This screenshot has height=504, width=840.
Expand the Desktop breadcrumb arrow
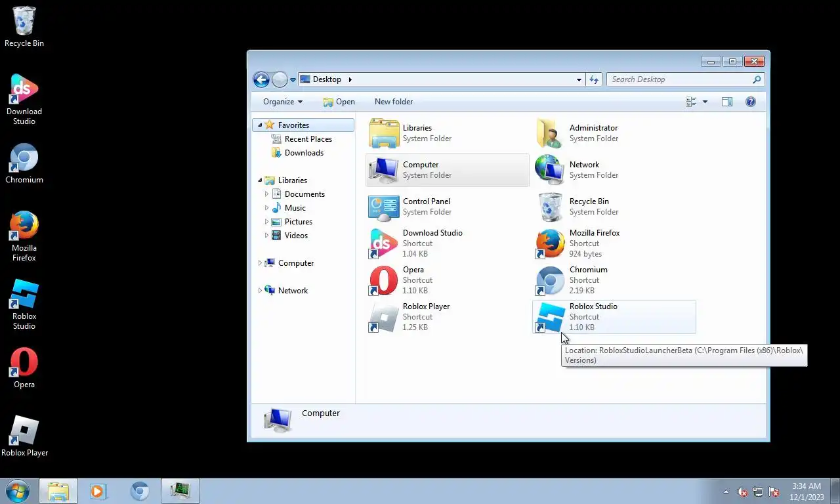350,79
